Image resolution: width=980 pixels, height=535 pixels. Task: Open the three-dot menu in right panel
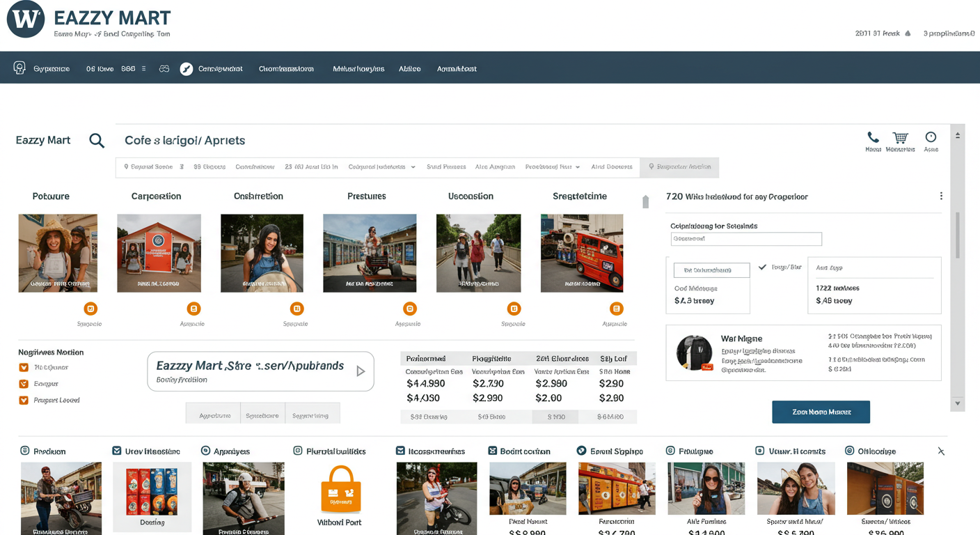coord(941,196)
